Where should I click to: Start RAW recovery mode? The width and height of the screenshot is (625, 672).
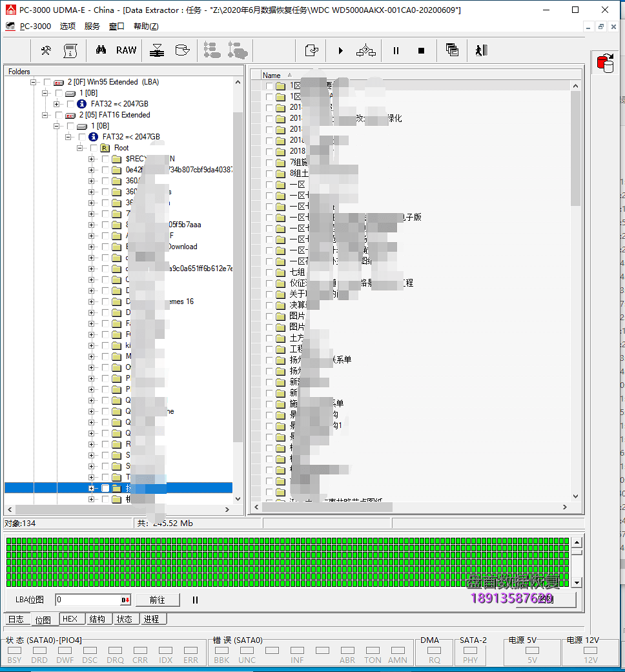click(126, 50)
